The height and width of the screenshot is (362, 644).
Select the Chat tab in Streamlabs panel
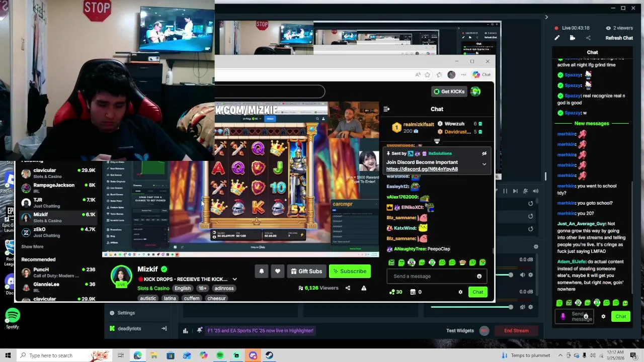(592, 52)
